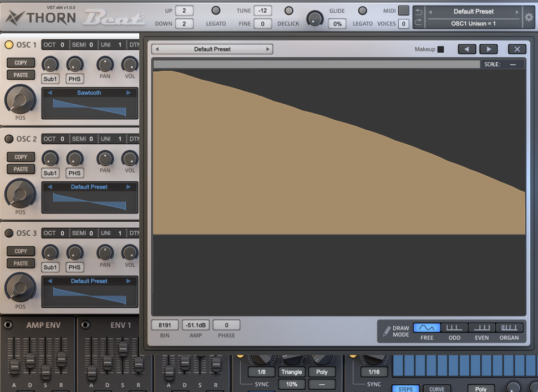Choose the EVEN harmonics draw mode
The width and height of the screenshot is (538, 392).
pyautogui.click(x=481, y=328)
